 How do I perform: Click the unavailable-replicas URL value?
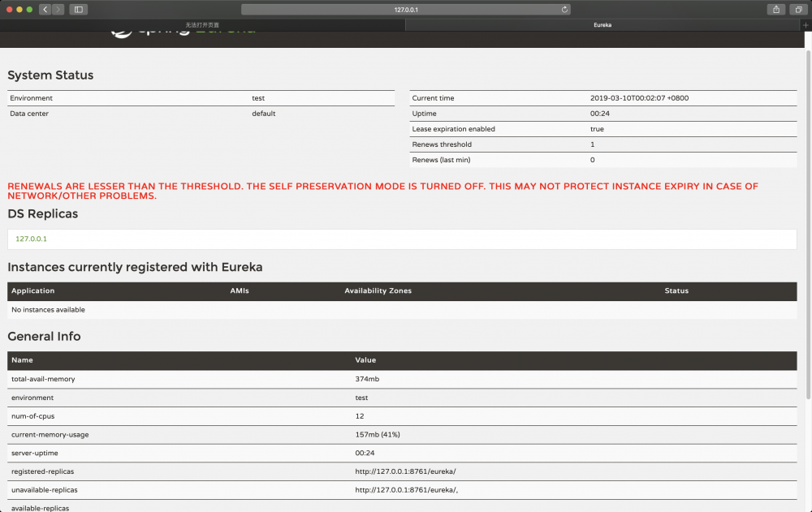pyautogui.click(x=412, y=490)
